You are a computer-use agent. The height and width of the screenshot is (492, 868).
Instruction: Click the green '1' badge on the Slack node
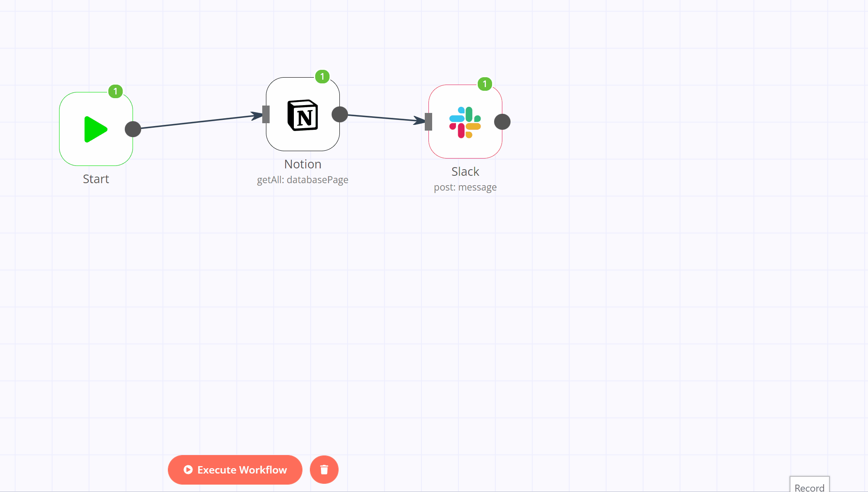point(484,83)
